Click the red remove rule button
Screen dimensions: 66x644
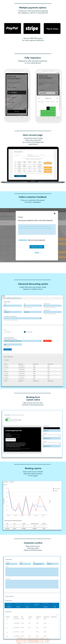pyautogui.click(x=48, y=341)
